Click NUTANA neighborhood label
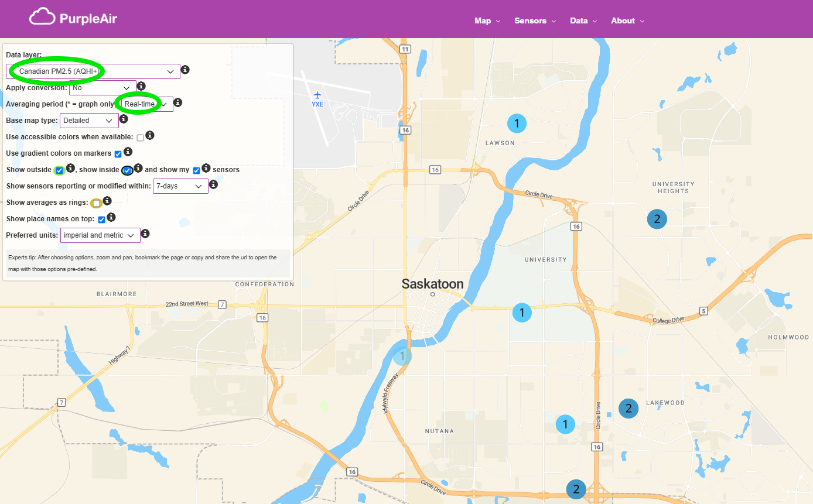Viewport: 813px width, 504px height. 439,431
